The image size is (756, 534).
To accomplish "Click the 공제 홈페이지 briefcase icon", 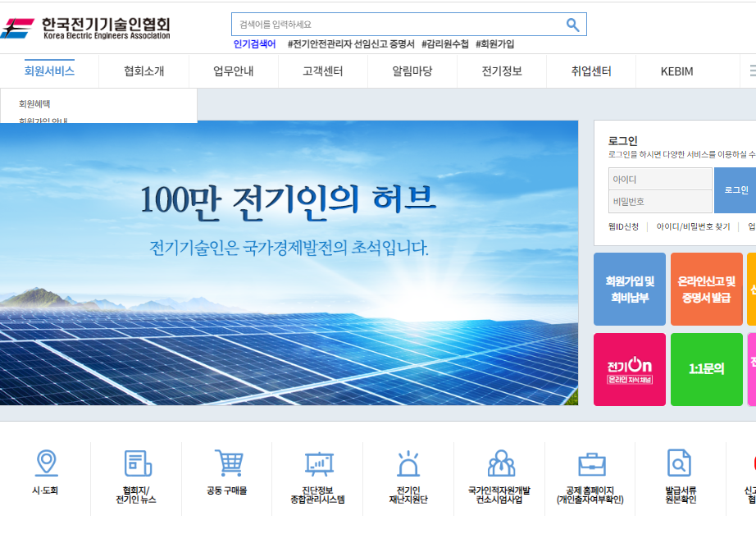I will click(x=591, y=464).
